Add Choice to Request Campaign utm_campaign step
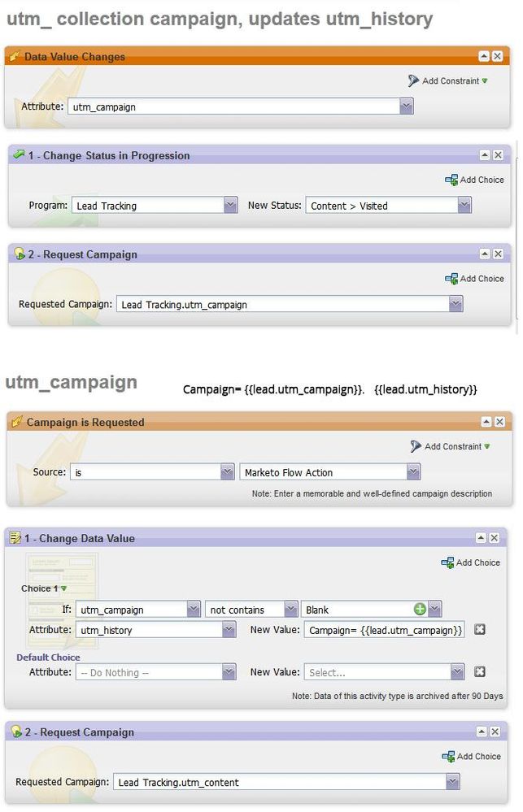 (x=474, y=279)
